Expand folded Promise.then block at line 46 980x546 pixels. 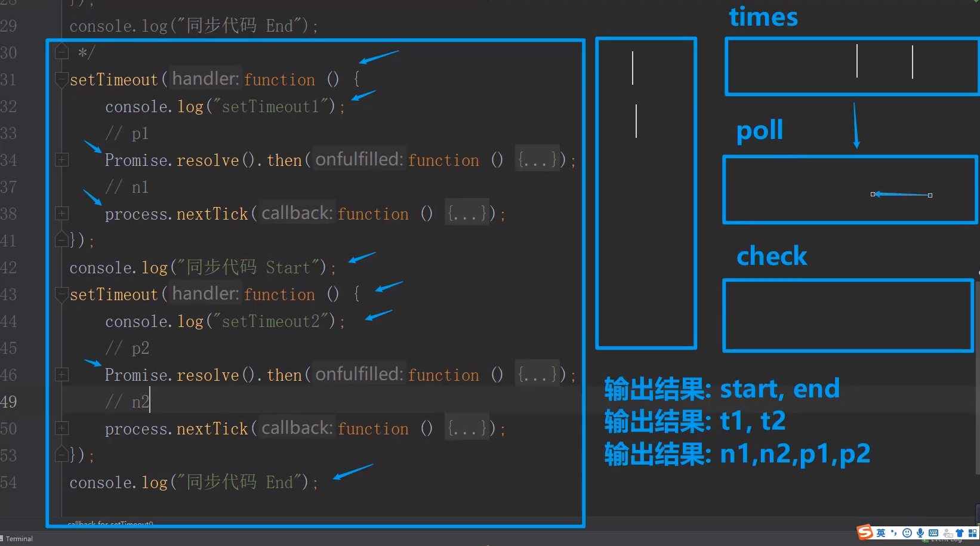tap(61, 375)
